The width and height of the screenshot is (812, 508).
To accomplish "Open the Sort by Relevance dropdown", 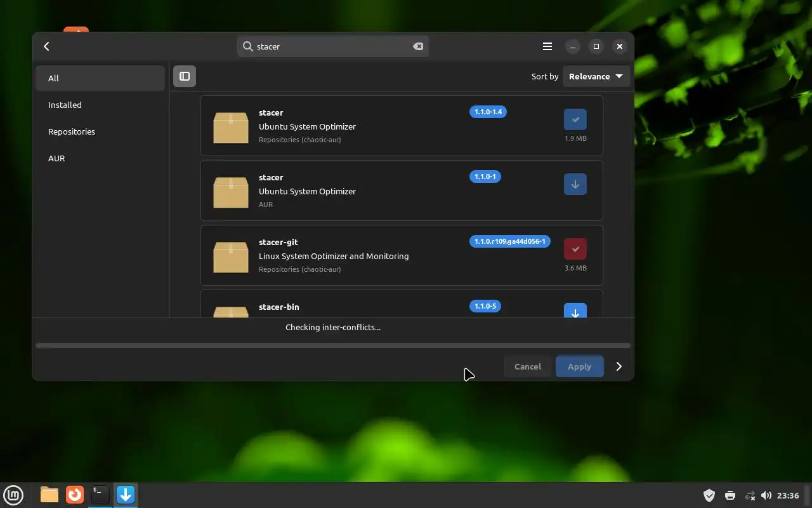I will coord(596,76).
